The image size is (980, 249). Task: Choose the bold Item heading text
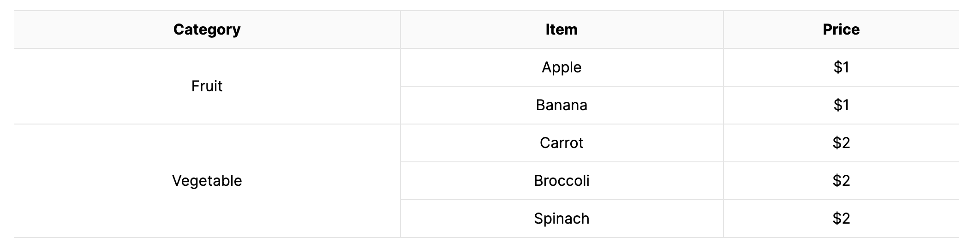(x=562, y=30)
